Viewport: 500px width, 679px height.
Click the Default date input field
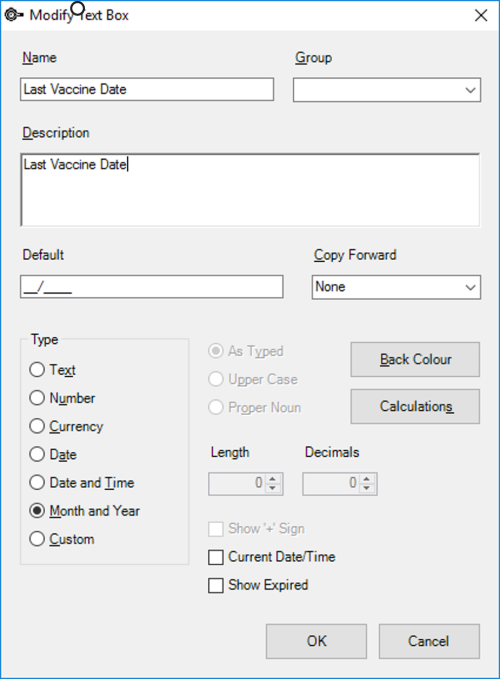click(x=152, y=287)
